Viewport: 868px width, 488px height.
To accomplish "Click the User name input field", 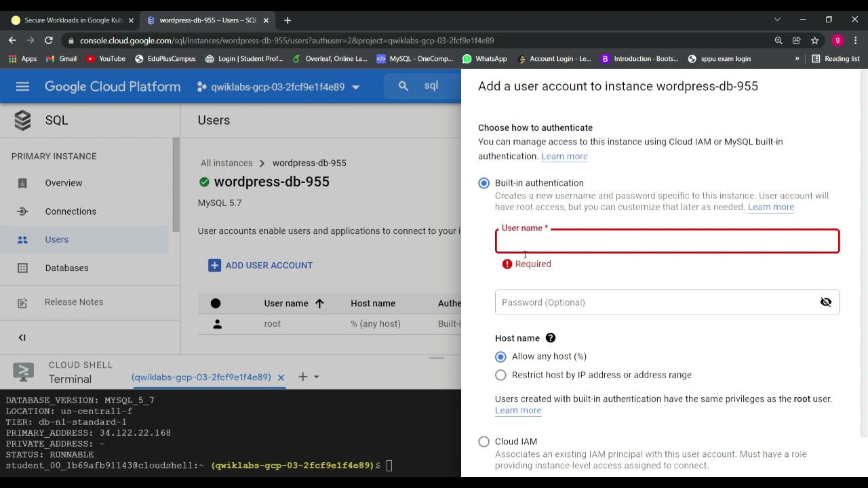I will pyautogui.click(x=667, y=241).
